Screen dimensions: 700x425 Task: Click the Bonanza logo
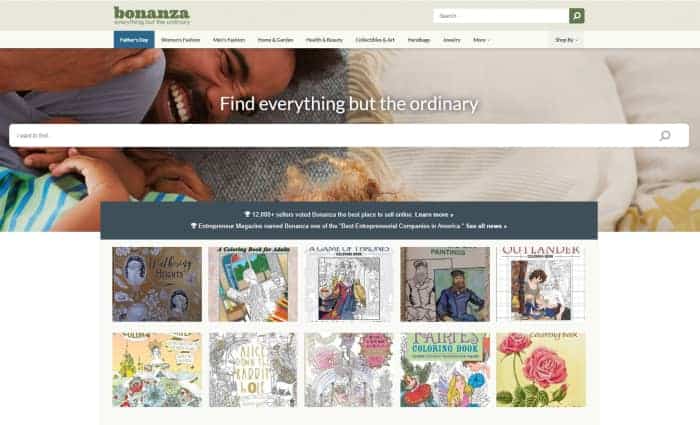tap(152, 15)
